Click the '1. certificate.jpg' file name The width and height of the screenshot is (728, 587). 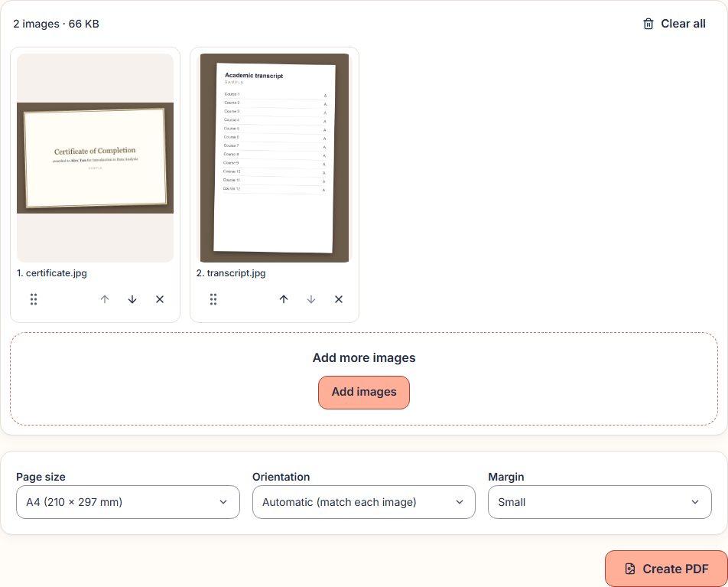pyautogui.click(x=52, y=272)
